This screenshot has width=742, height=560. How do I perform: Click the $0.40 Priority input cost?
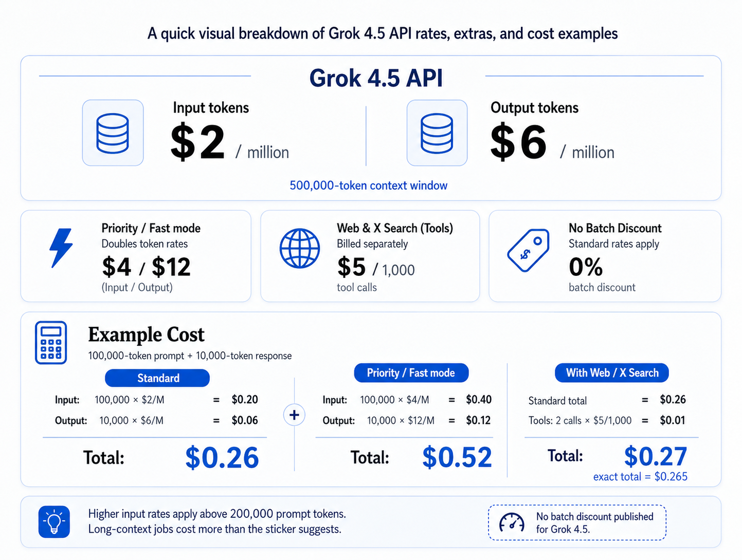coord(479,400)
